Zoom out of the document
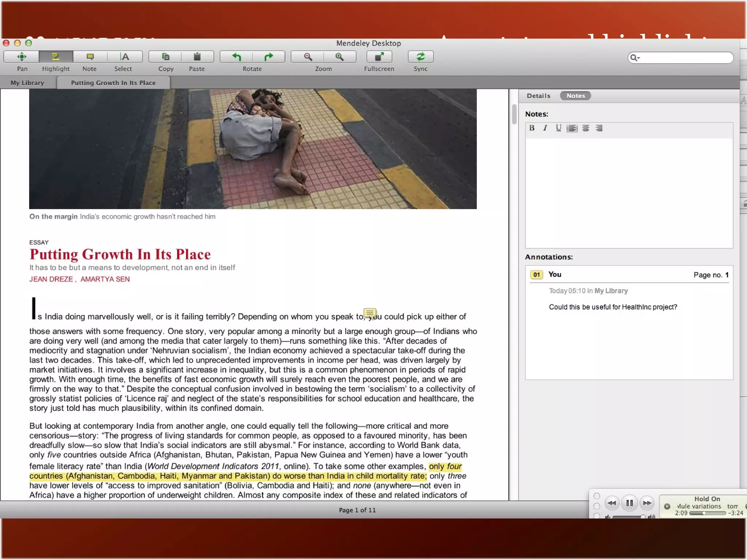The width and height of the screenshot is (747, 560). click(x=308, y=57)
